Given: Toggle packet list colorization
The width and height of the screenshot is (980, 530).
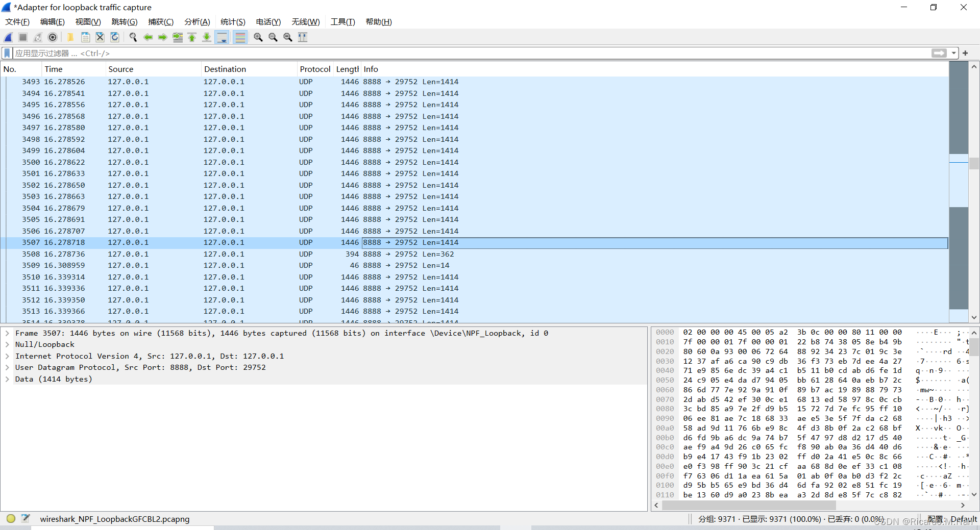Looking at the screenshot, I should pos(240,37).
